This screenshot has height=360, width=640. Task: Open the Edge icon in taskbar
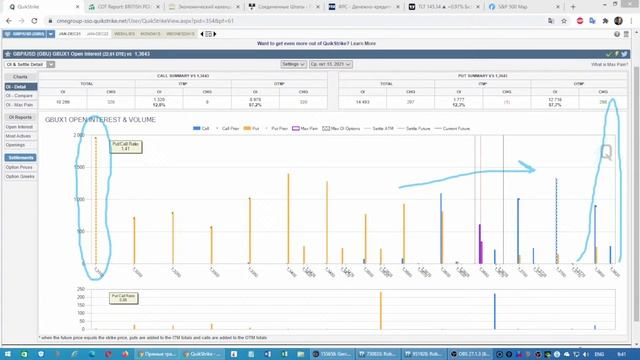tap(91, 354)
